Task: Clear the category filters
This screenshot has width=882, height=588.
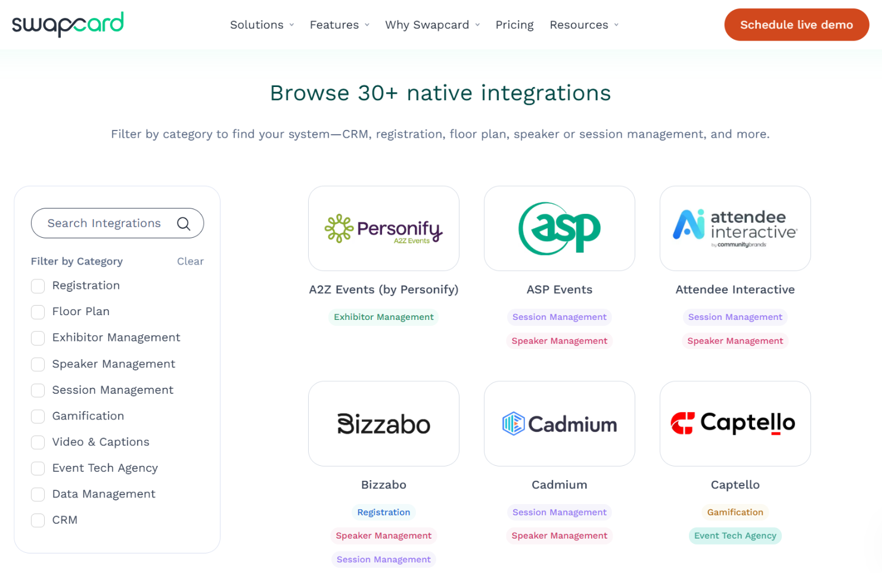Action: click(x=190, y=261)
